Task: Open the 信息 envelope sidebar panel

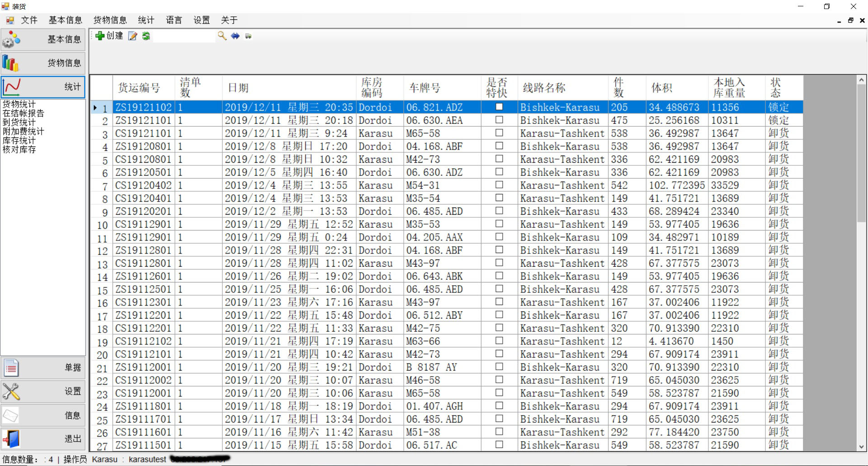Action: click(43, 415)
